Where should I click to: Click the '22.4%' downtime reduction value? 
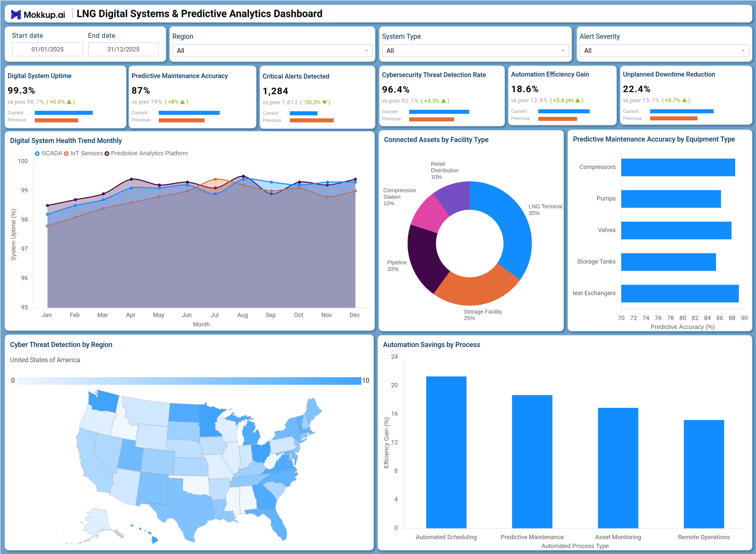pos(637,89)
